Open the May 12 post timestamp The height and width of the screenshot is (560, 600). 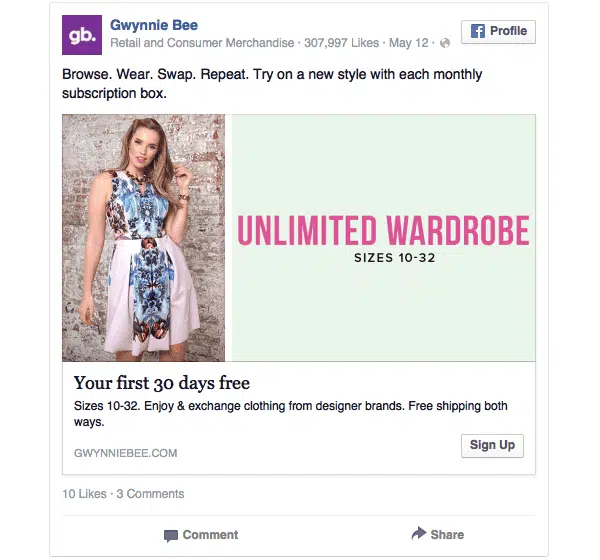coord(408,43)
